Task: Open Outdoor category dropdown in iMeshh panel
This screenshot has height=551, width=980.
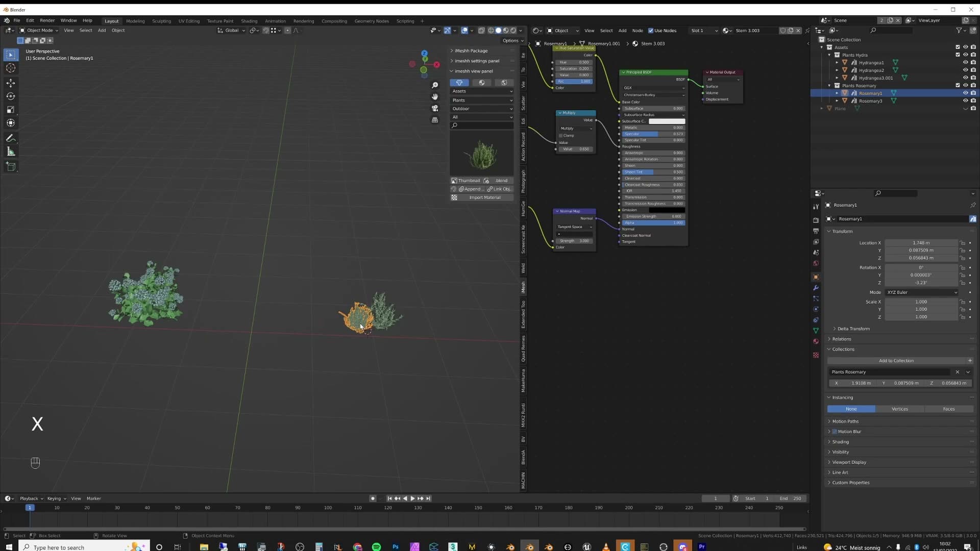Action: coord(482,109)
